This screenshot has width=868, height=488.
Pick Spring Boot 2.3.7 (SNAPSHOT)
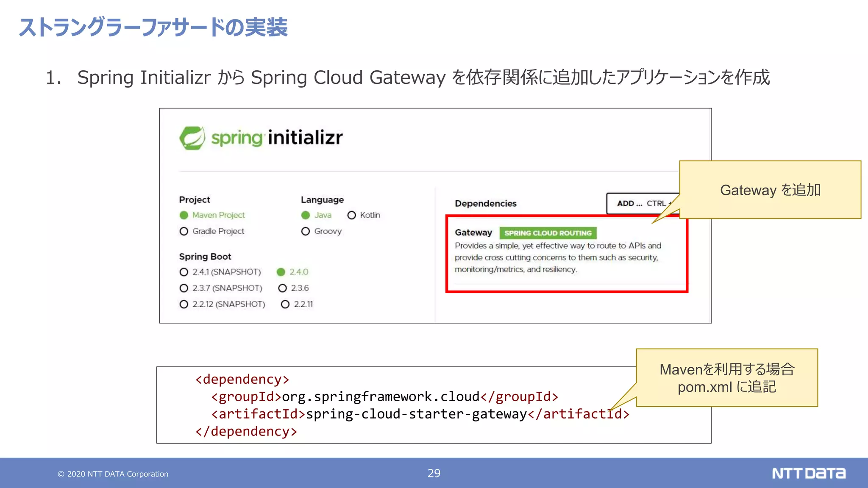pyautogui.click(x=184, y=288)
